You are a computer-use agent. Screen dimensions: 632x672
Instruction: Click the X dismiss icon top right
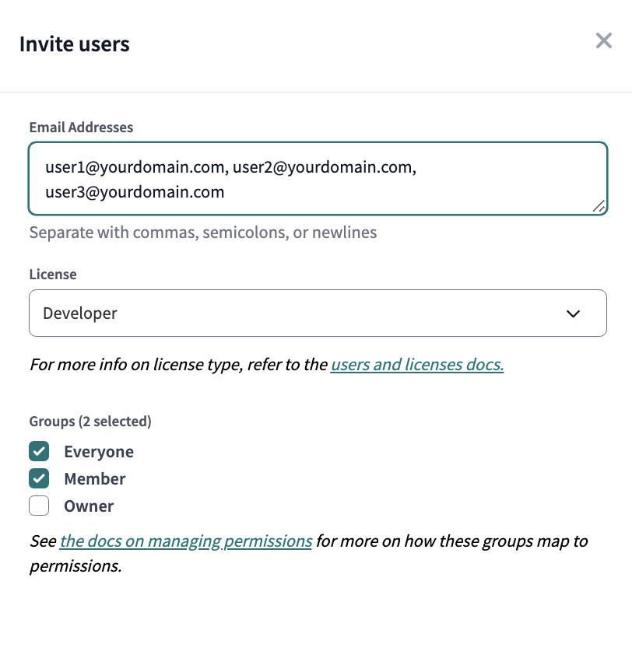(604, 40)
